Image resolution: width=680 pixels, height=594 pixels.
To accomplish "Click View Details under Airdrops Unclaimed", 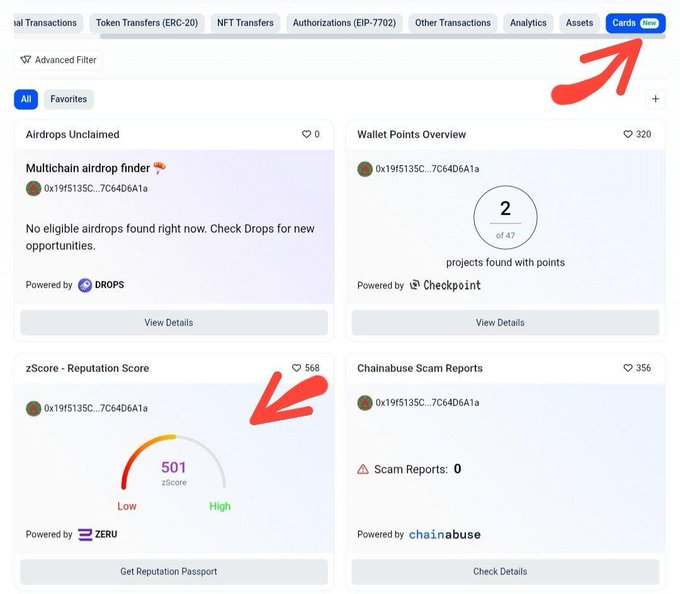I will (x=174, y=323).
